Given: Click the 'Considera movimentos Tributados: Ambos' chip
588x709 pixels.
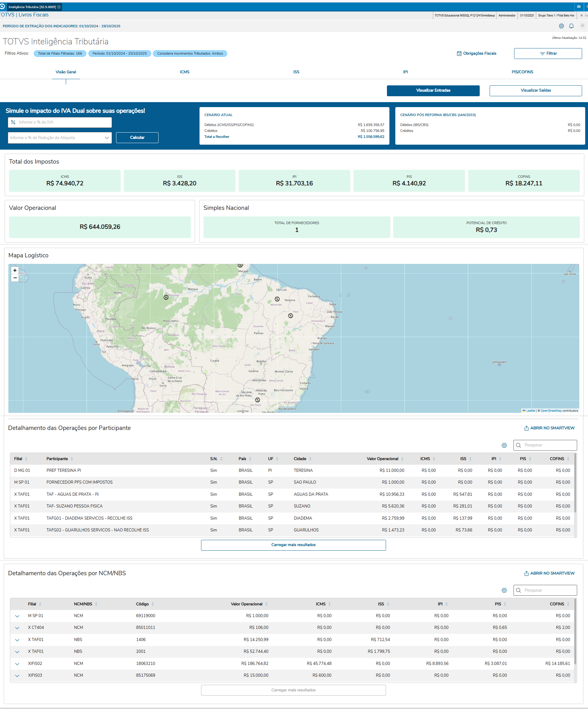Looking at the screenshot, I should 190,53.
